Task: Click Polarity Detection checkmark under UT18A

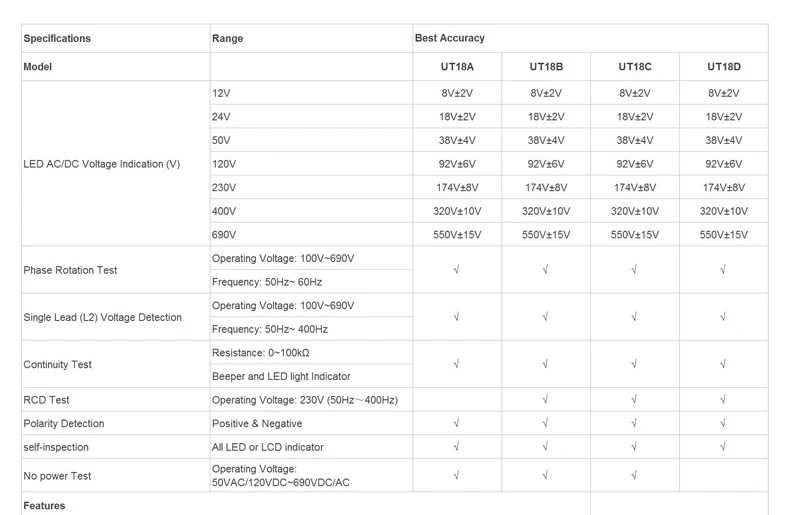Action: [456, 423]
